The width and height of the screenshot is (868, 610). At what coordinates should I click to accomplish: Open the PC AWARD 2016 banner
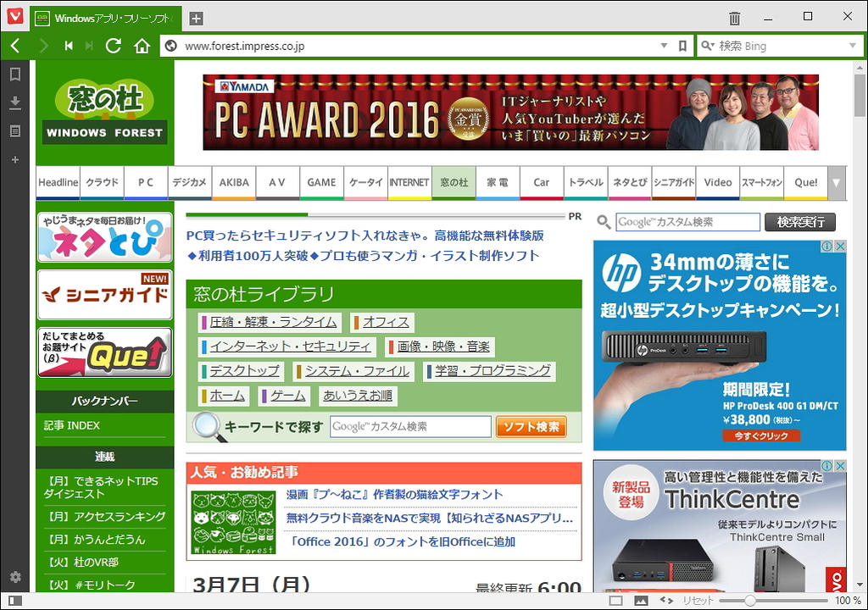[x=510, y=113]
